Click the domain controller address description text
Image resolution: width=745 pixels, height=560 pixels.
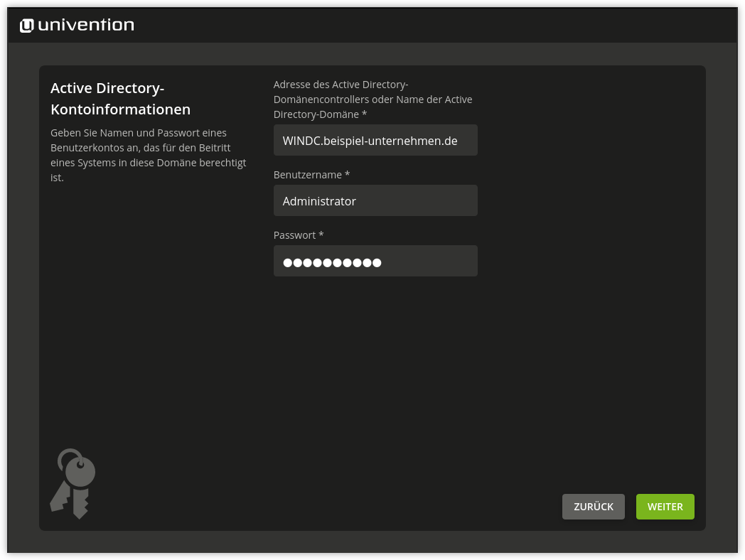pos(372,99)
